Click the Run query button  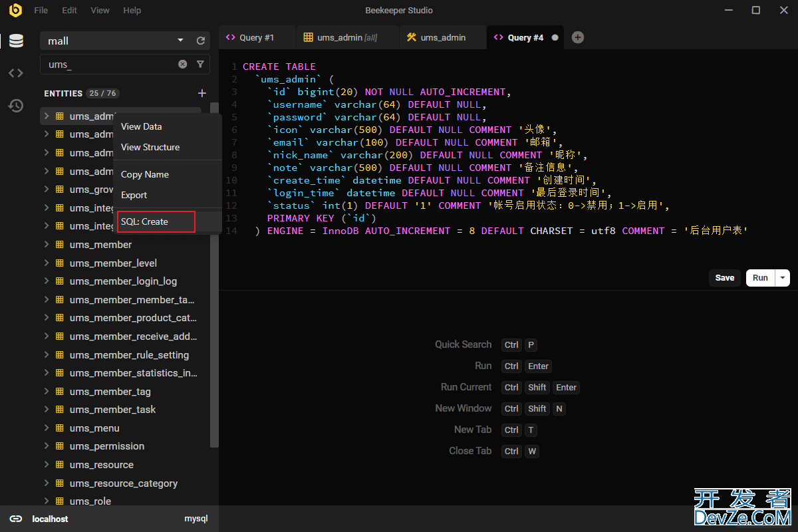761,278
